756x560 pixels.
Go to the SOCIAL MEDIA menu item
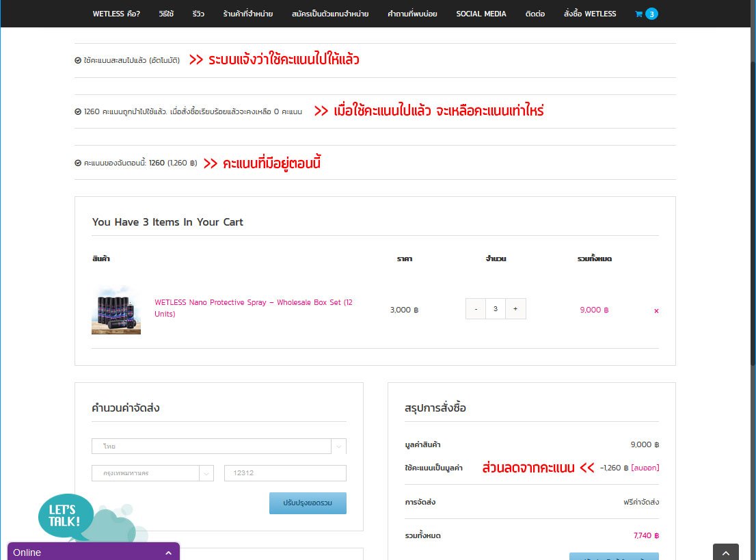481,14
